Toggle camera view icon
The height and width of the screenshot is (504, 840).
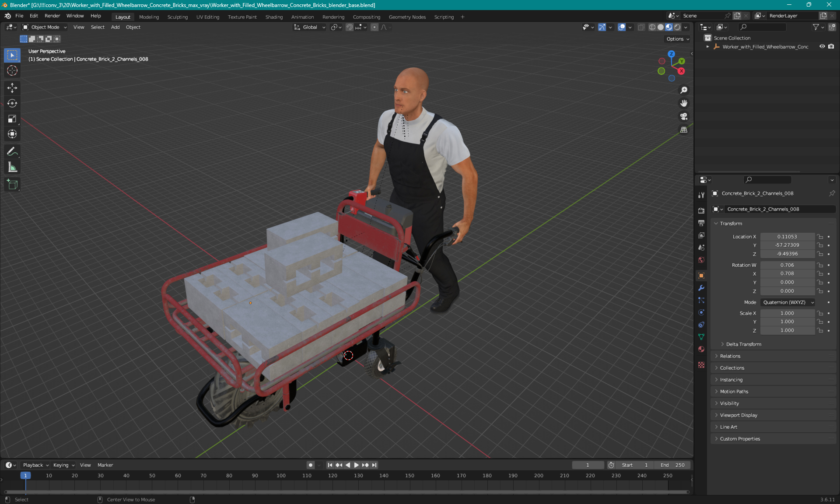coord(683,116)
